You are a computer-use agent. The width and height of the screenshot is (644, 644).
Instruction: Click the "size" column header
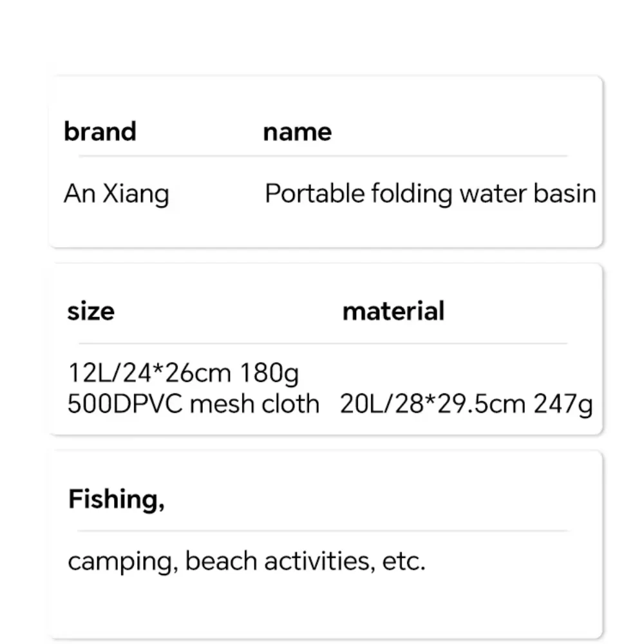coord(91,311)
